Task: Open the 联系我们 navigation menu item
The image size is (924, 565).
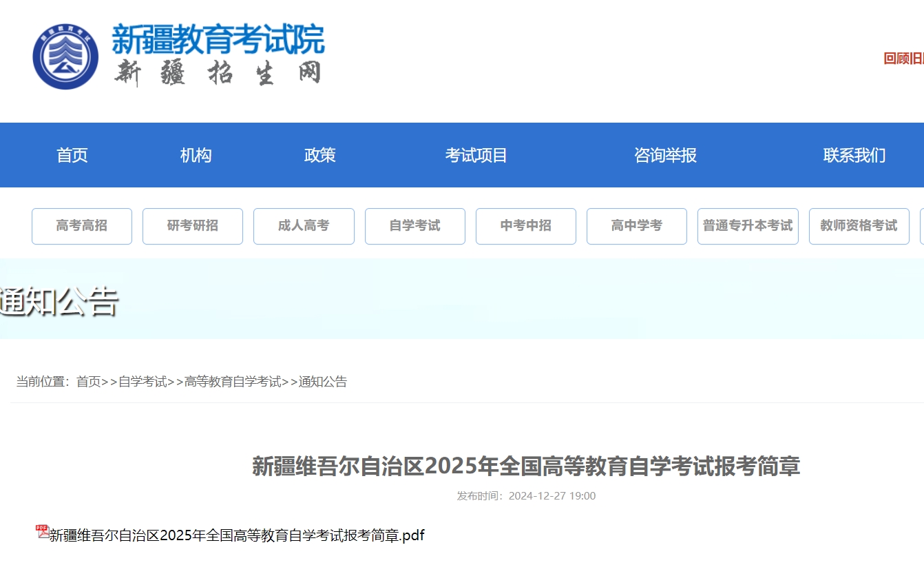Action: click(854, 155)
